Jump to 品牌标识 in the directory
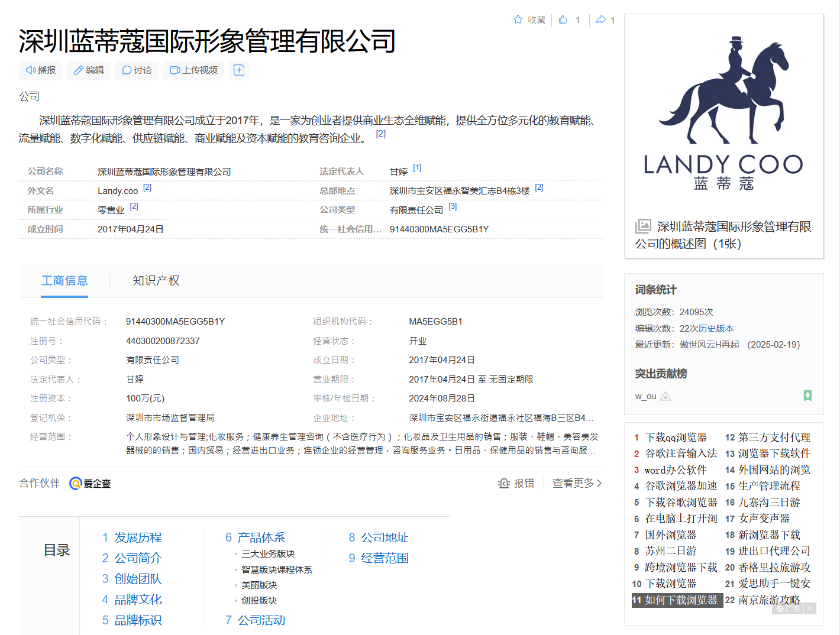The height and width of the screenshot is (635, 840). (138, 620)
